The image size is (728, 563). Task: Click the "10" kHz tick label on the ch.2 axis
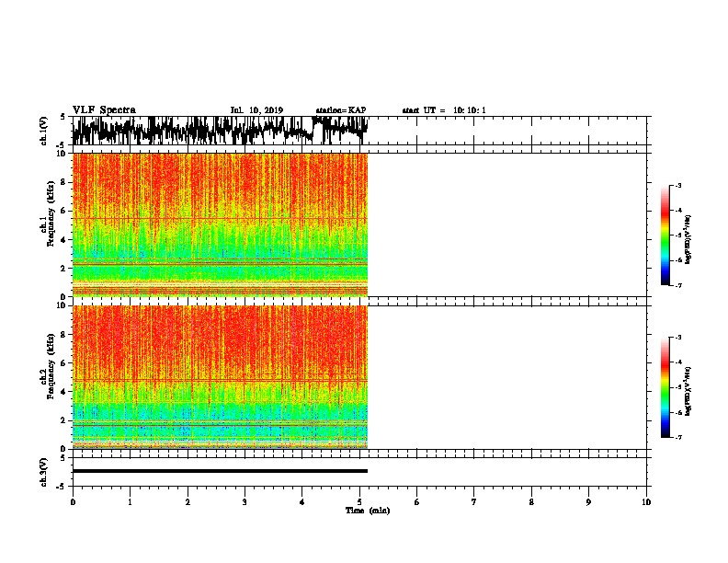pyautogui.click(x=62, y=305)
